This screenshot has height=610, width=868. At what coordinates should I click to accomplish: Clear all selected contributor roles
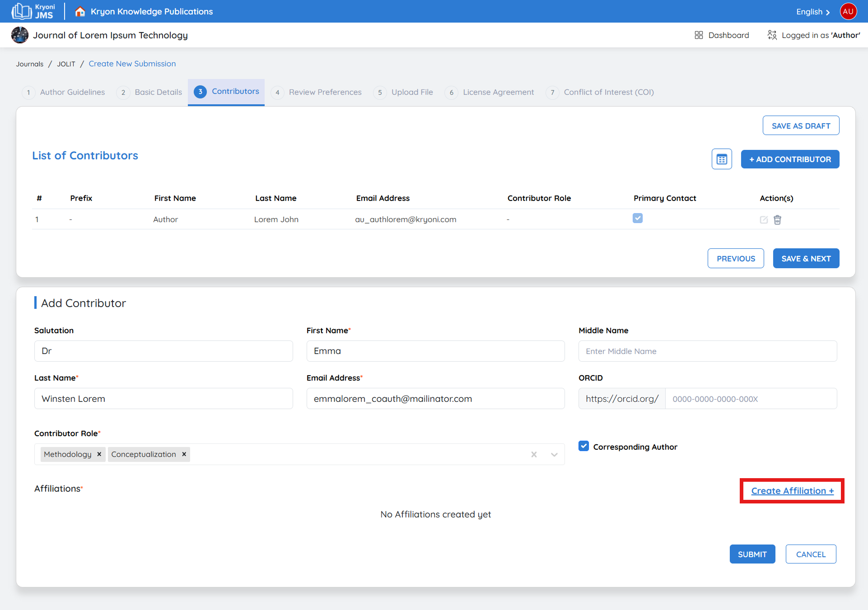pyautogui.click(x=534, y=455)
